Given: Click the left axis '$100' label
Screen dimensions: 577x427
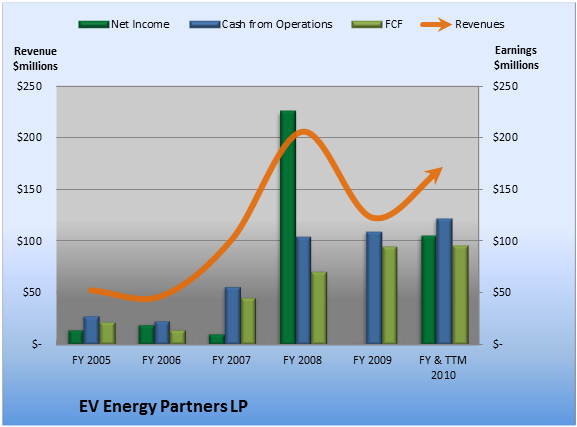Looking at the screenshot, I should (x=29, y=241).
